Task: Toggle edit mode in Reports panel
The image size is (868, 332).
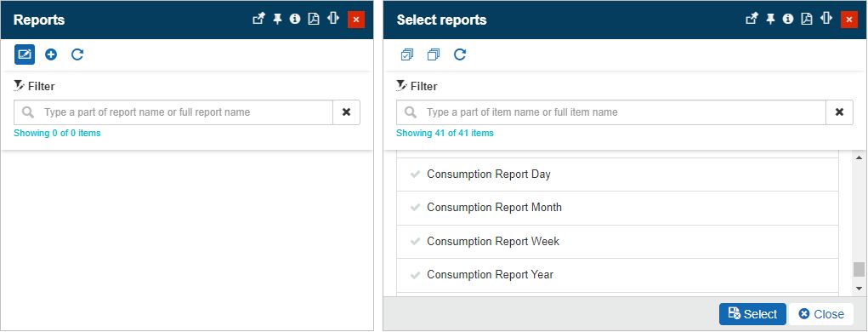Action: coord(25,54)
